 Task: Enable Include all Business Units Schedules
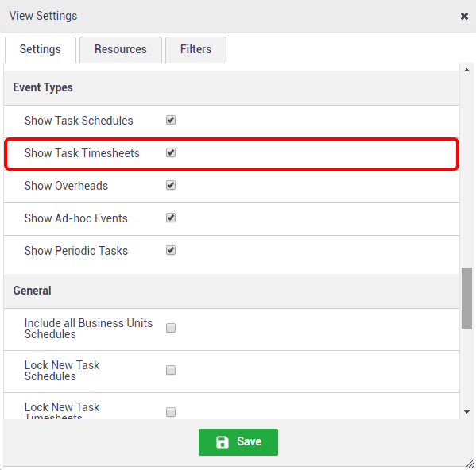tap(171, 328)
